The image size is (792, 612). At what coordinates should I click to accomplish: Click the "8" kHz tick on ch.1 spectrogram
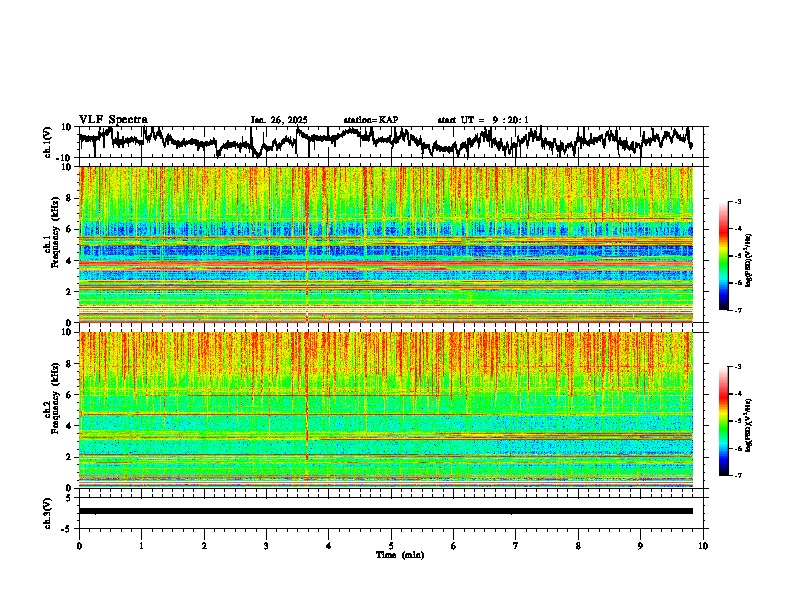click(70, 198)
